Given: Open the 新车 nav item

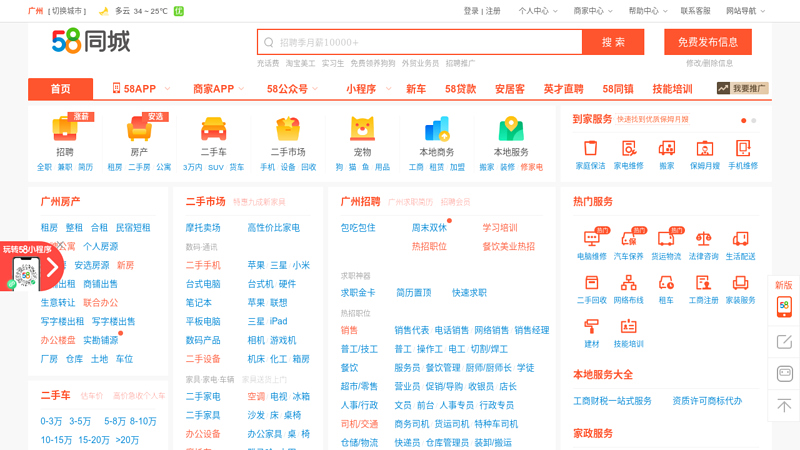Looking at the screenshot, I should tap(416, 89).
